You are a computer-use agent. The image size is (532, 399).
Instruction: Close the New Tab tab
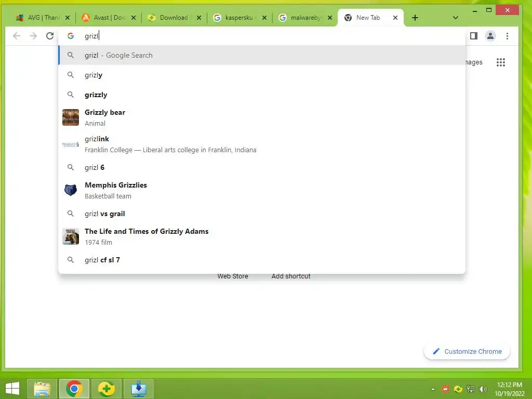tap(395, 18)
